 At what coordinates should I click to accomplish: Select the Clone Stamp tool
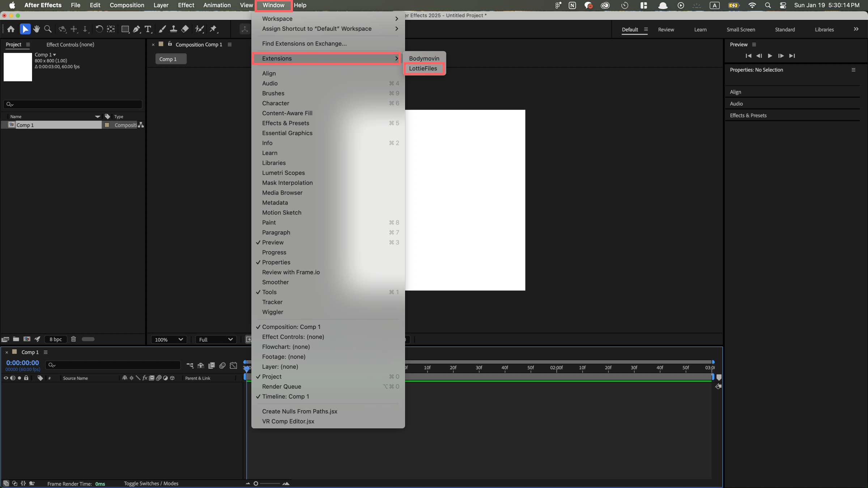[174, 29]
